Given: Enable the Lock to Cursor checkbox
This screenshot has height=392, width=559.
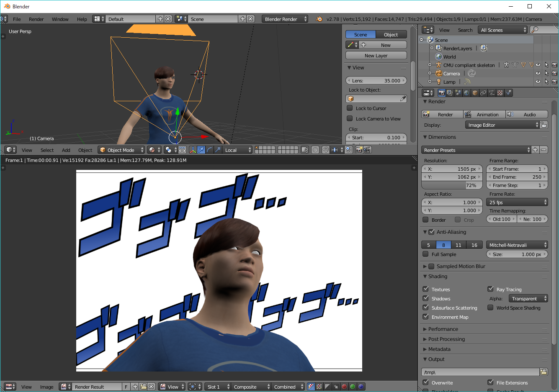Looking at the screenshot, I should click(x=350, y=108).
